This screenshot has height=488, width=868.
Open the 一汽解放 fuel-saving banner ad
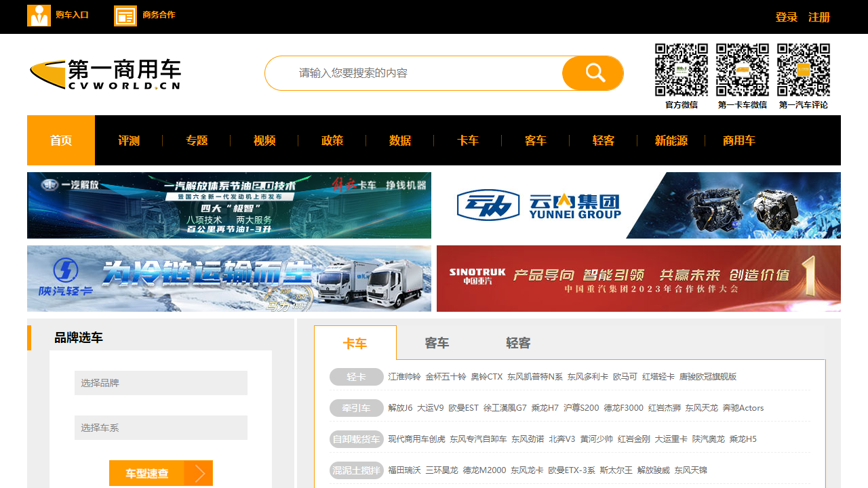coord(229,205)
